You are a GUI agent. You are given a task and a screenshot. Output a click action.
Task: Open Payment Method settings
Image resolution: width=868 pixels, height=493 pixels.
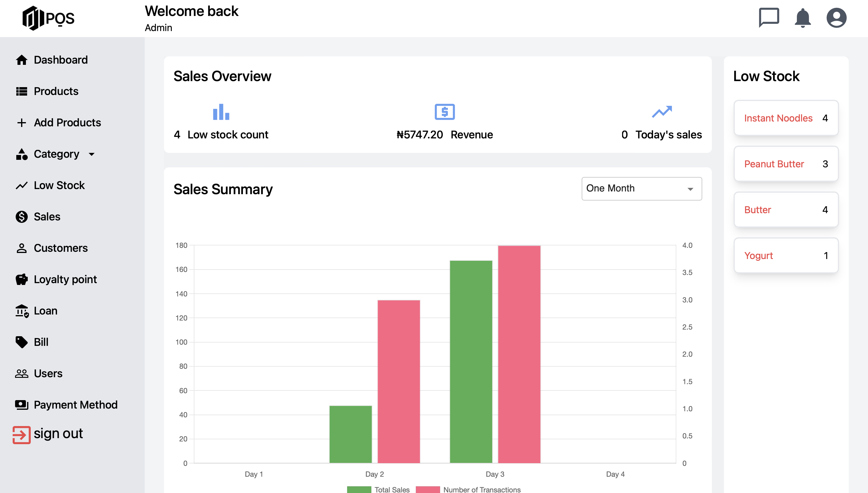pos(76,405)
